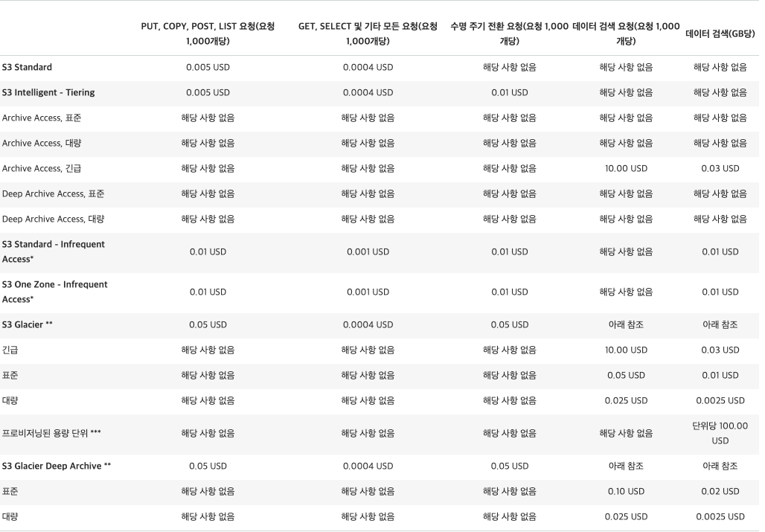Click the PUT, COPY, POST, LIST column header
The image size is (765, 532).
(208, 33)
